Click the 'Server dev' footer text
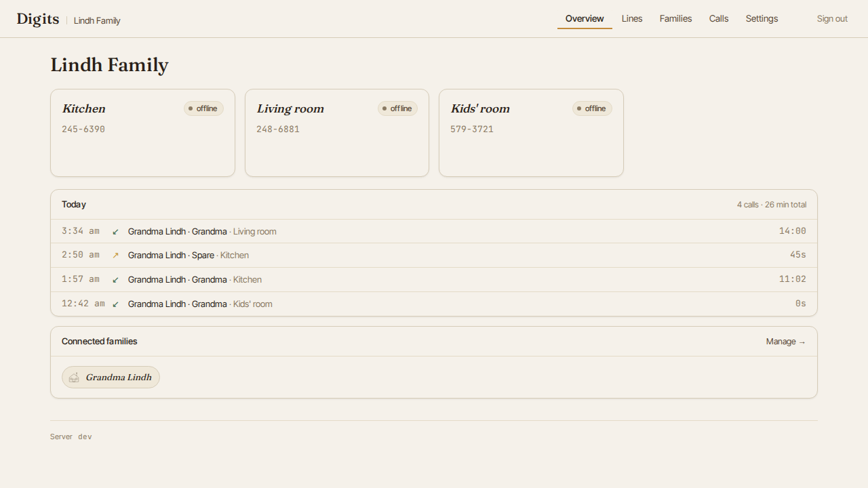The image size is (868, 488). (71, 437)
